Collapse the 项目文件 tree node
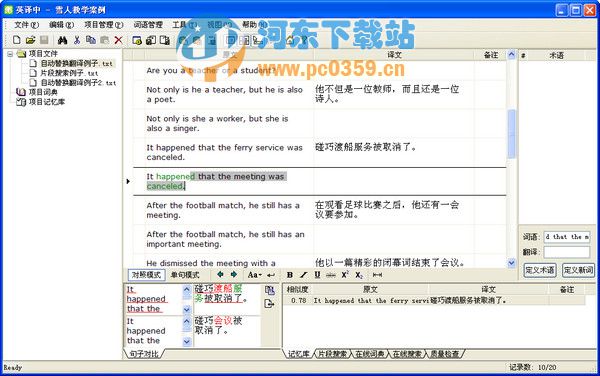Screen dimensions: 600x376 coord(10,54)
